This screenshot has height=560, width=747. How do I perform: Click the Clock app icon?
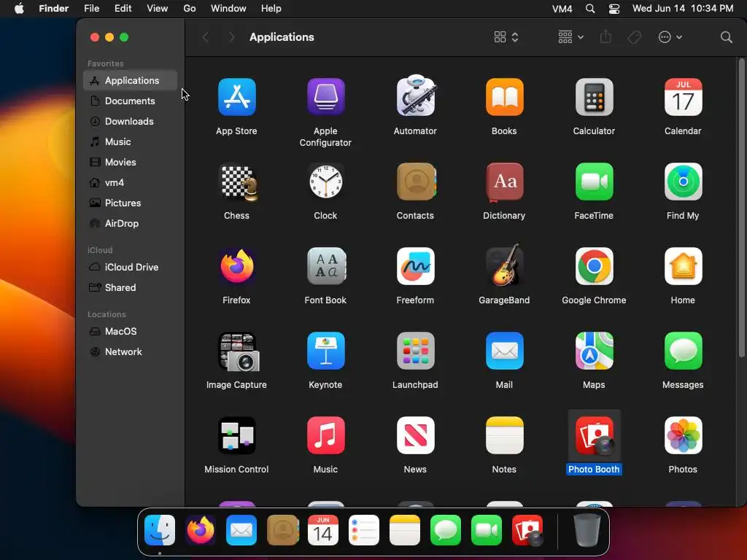[326, 182]
